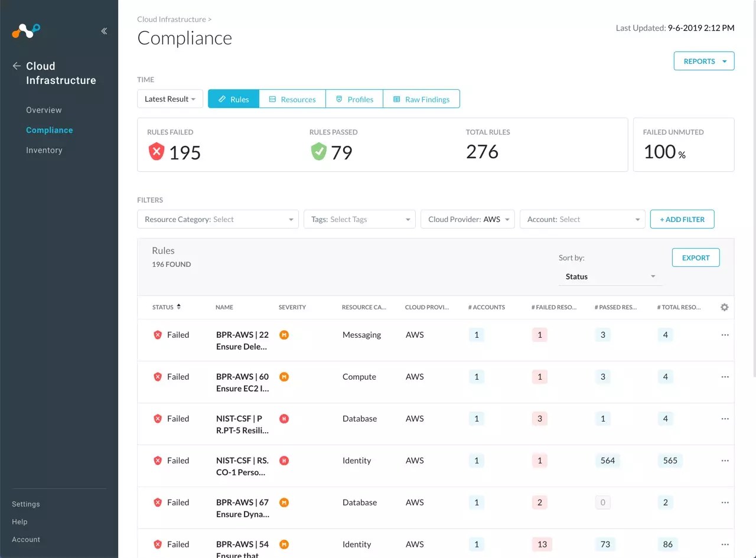Screen dimensions: 756x558
Task: Click the Failed status icon for BPR-AWS | 67
Action: click(158, 502)
